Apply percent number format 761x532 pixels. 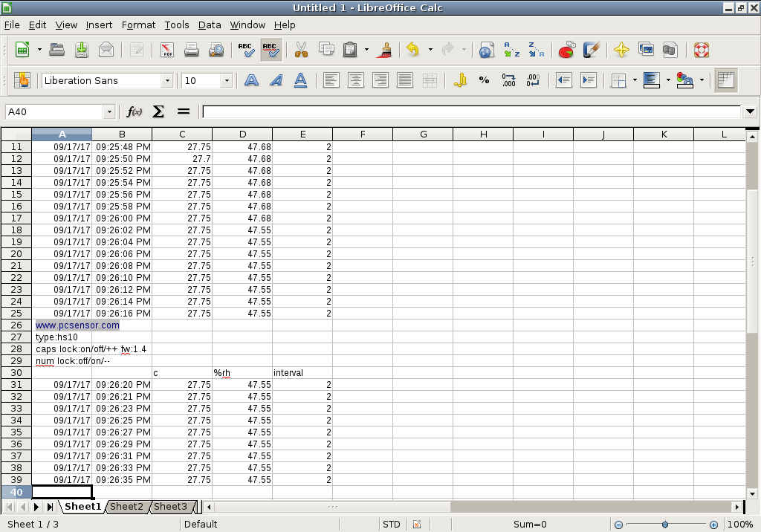pyautogui.click(x=483, y=80)
